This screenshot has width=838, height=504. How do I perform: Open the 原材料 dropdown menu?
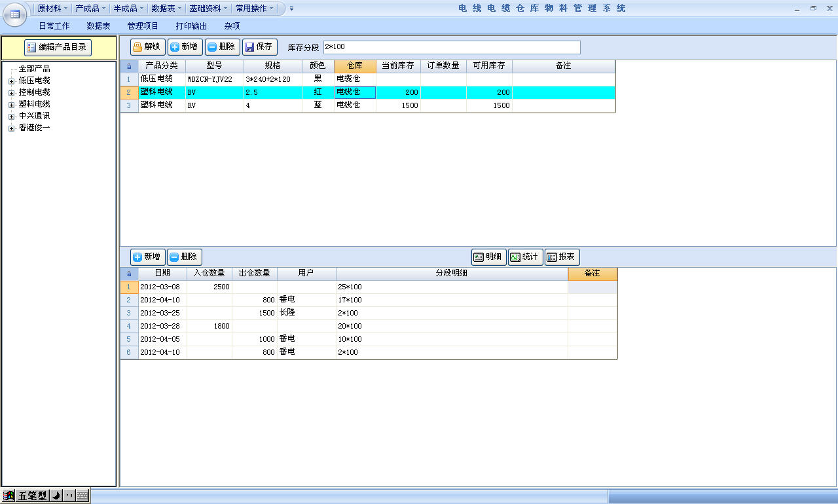point(52,9)
